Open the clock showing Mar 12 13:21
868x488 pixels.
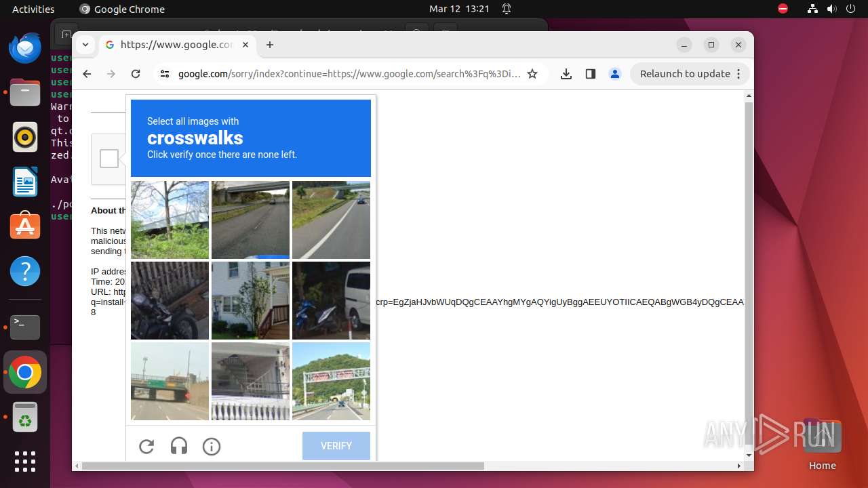(459, 9)
